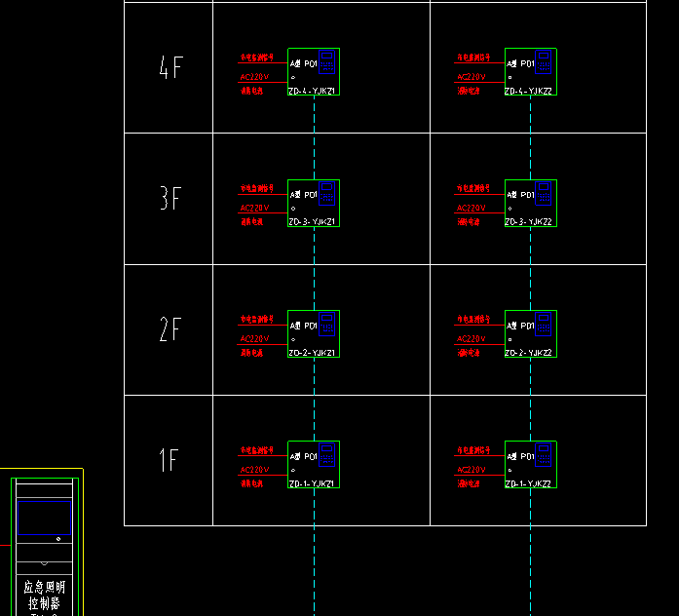Screen dimensions: 679x616
Task: Select the blue controller symbol in ZD-3-YJKZ2
Action: pos(543,193)
